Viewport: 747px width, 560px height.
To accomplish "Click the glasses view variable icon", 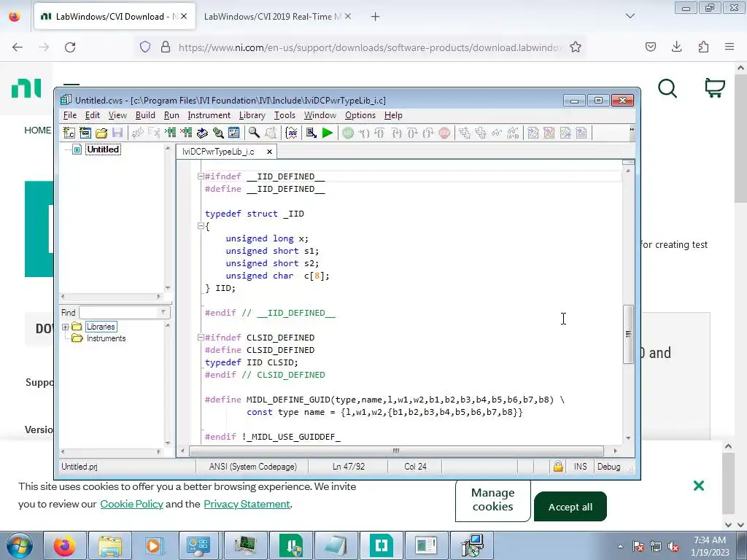I will [496, 133].
